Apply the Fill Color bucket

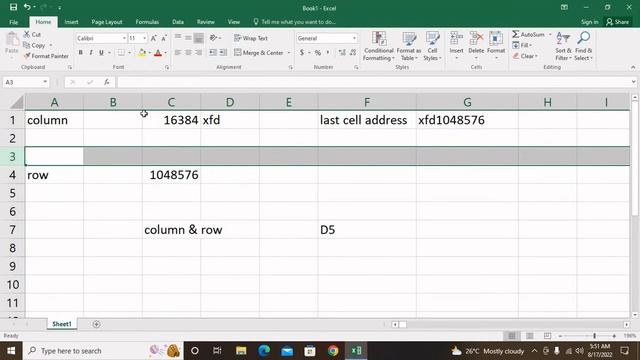tap(142, 53)
